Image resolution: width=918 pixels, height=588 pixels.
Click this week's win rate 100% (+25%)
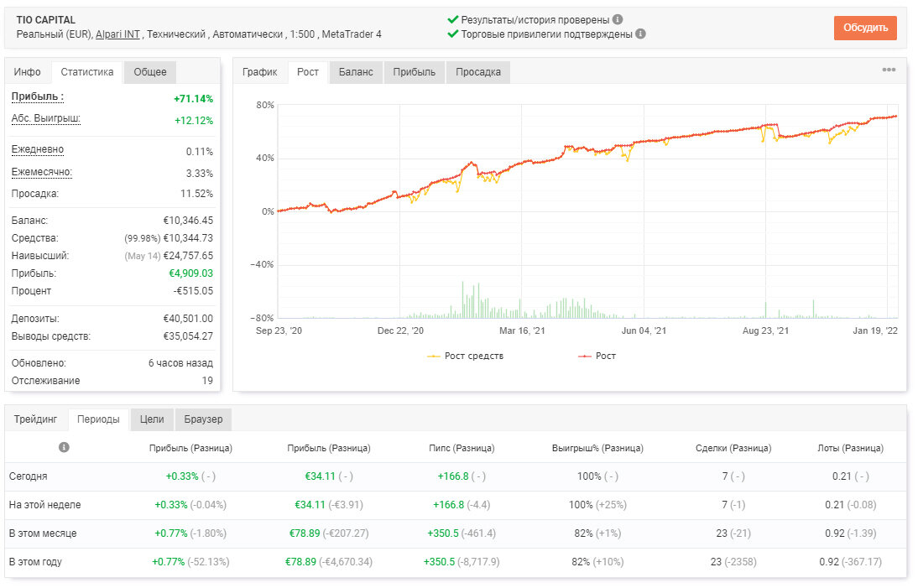point(597,505)
